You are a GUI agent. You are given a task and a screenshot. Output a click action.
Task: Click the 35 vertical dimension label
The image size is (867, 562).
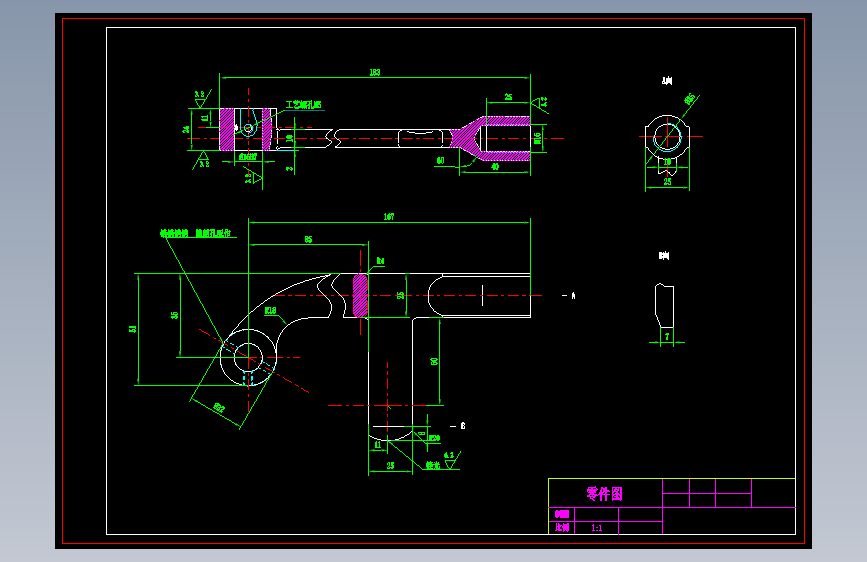[175, 315]
